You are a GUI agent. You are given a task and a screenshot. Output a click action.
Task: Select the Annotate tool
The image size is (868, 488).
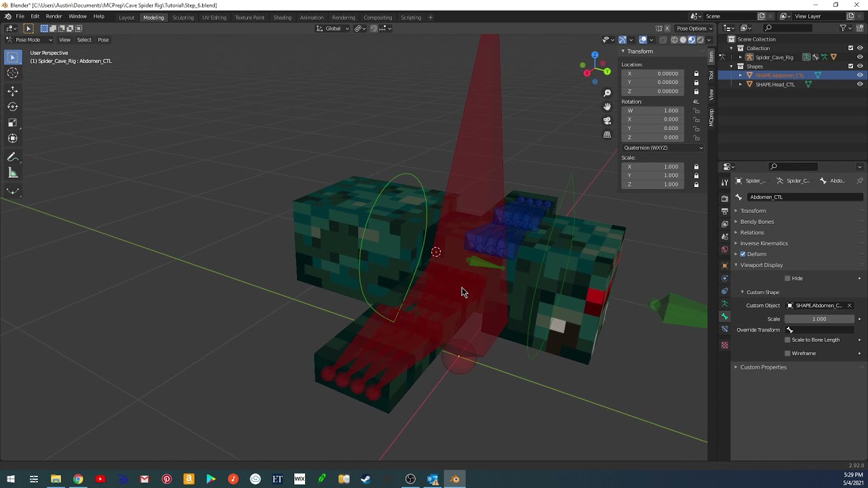pos(12,157)
